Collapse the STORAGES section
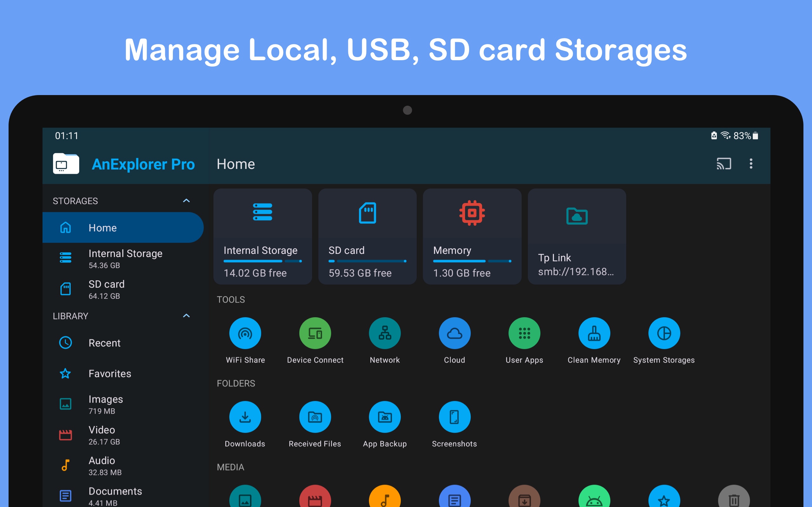This screenshot has width=812, height=507. (x=187, y=200)
